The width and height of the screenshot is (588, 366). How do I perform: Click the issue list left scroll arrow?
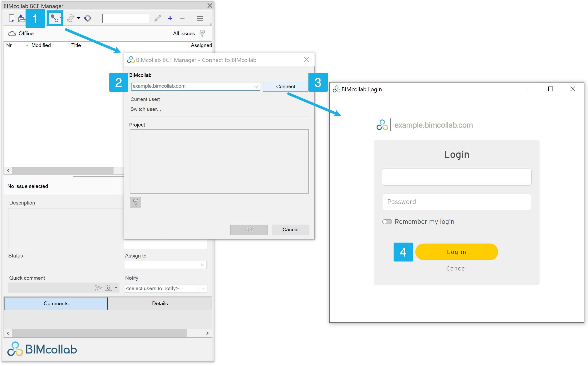[8, 171]
